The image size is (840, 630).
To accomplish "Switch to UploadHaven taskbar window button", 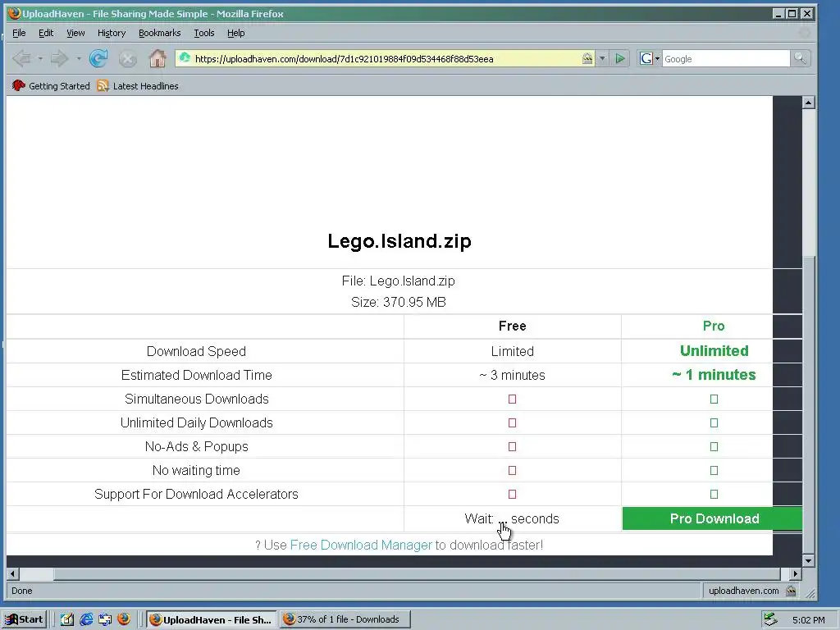I will click(211, 619).
